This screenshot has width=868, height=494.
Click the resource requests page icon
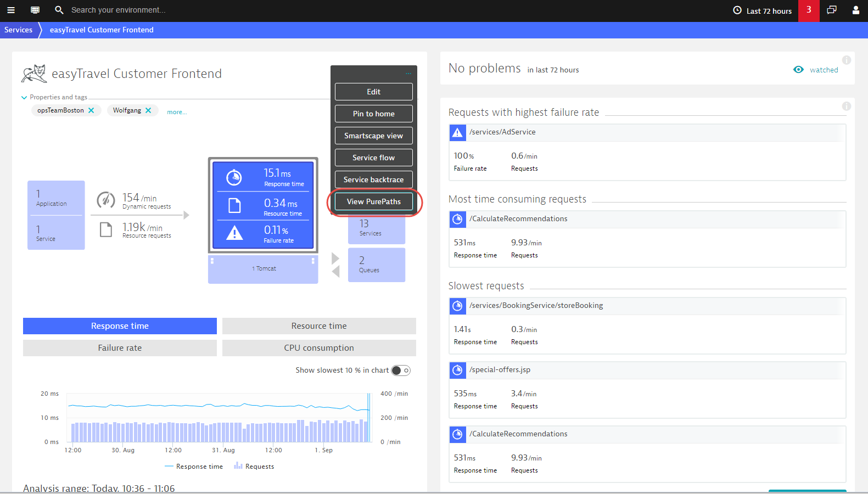coord(106,229)
